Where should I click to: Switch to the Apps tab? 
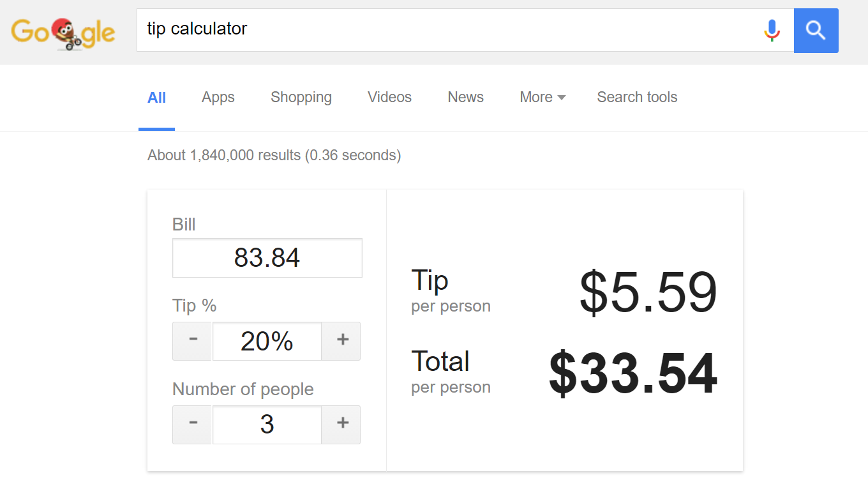coord(218,97)
